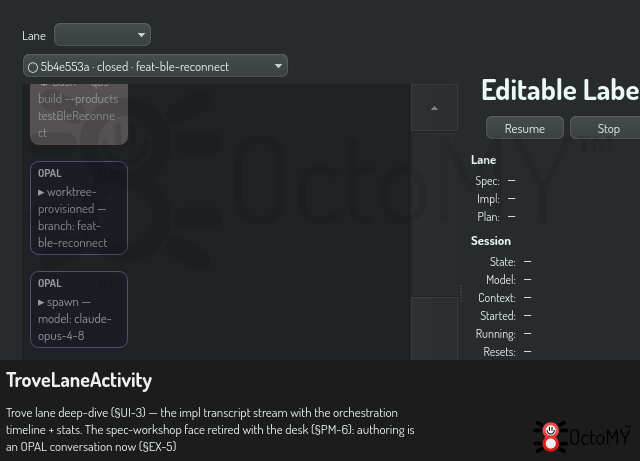This screenshot has width=640, height=461.
Task: Open the 5b4e553a closed feat-ble-reconnect session dropdown
Action: point(155,66)
